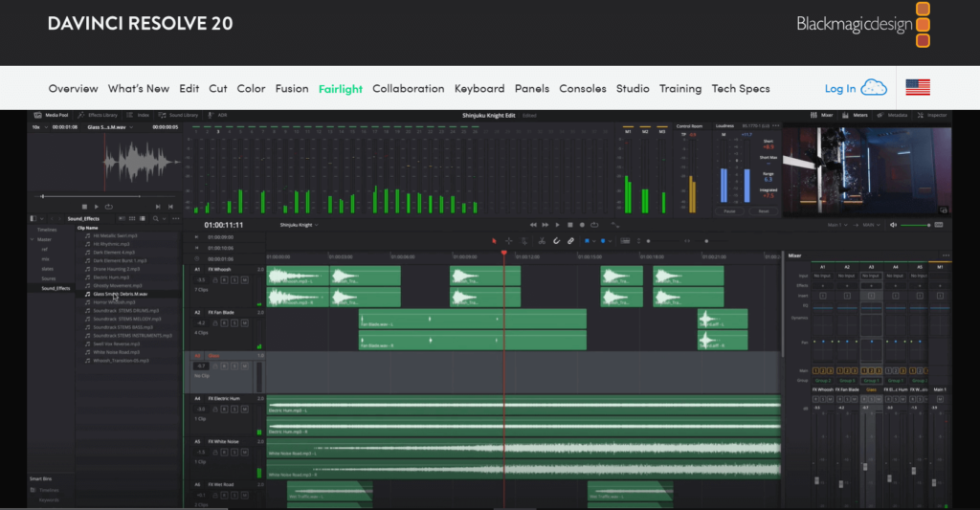
Task: Select the red pointer selection tool
Action: pyautogui.click(x=494, y=240)
